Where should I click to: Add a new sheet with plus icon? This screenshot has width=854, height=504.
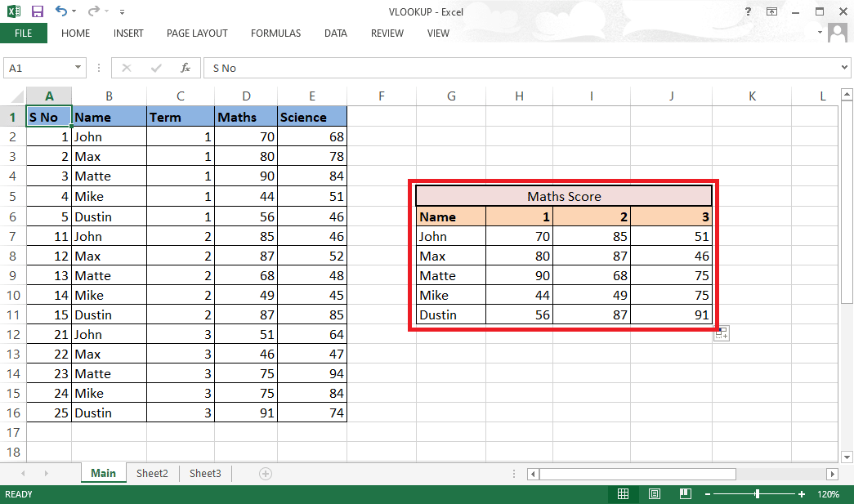coord(266,474)
